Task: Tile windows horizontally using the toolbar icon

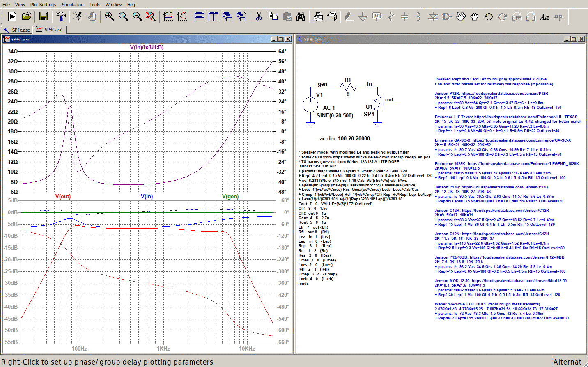Action: [200, 16]
